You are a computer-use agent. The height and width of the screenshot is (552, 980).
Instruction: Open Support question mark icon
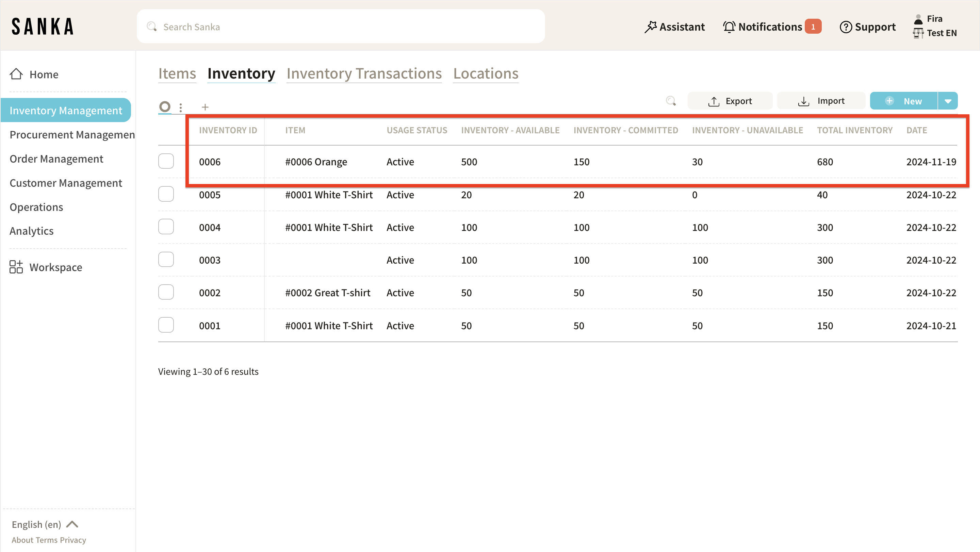(x=845, y=27)
